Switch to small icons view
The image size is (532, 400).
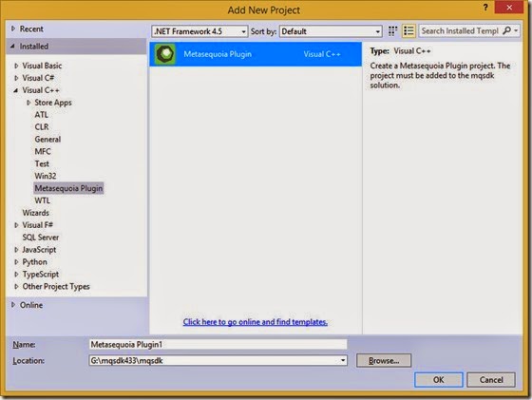tap(392, 31)
